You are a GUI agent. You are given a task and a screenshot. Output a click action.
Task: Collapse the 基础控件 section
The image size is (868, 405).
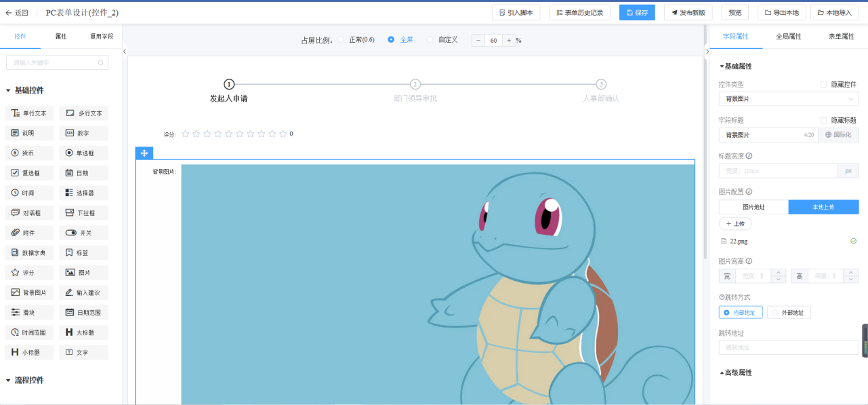pos(8,90)
